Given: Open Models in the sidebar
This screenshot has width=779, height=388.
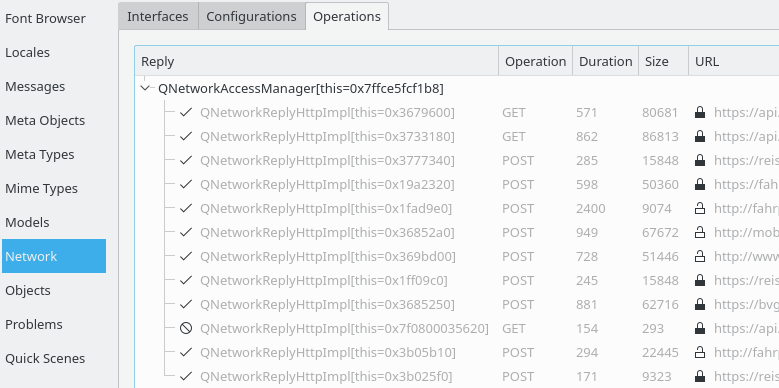Looking at the screenshot, I should point(27,222).
